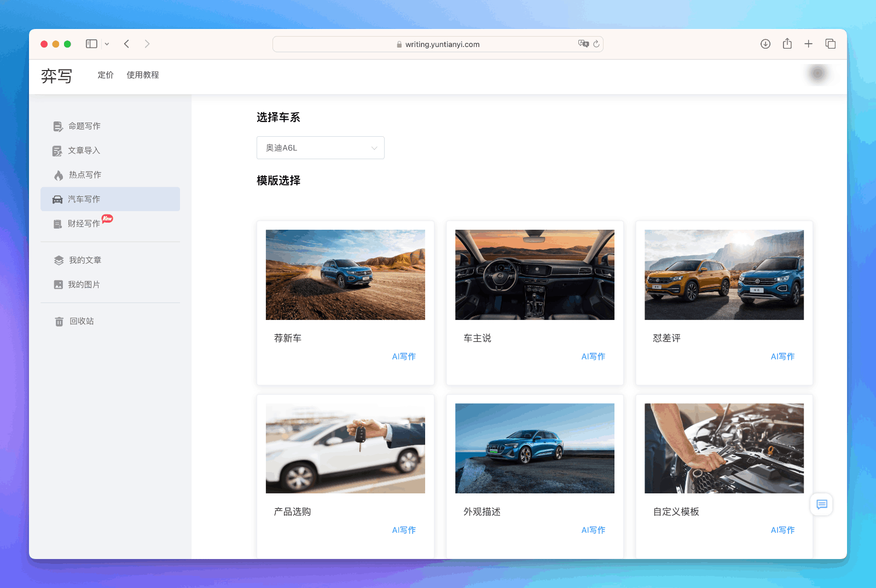Screen dimensions: 876x588
Task: Click the 车主说 card title
Action: point(477,338)
